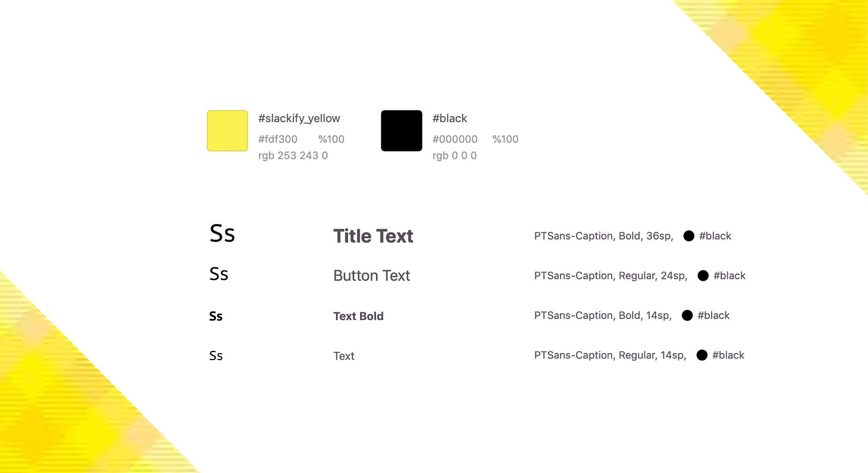Click the Title Text sample heading
Image resolution: width=868 pixels, height=473 pixels.
coord(373,236)
